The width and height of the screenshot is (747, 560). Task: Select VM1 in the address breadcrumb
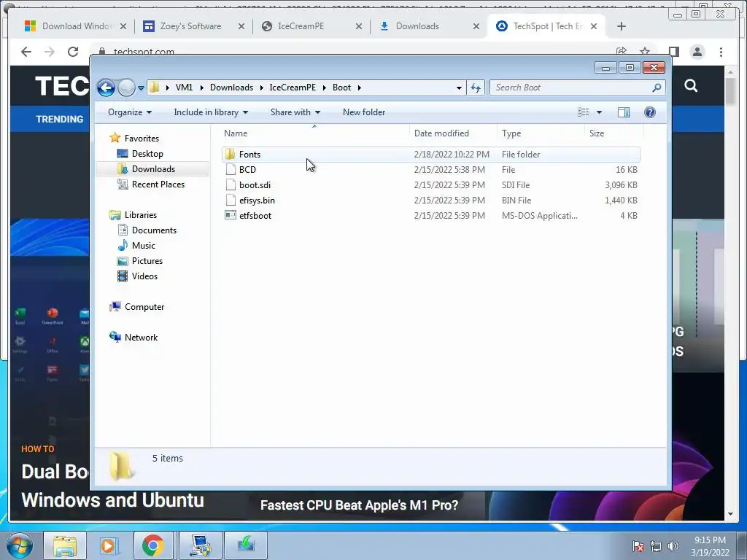tap(184, 87)
